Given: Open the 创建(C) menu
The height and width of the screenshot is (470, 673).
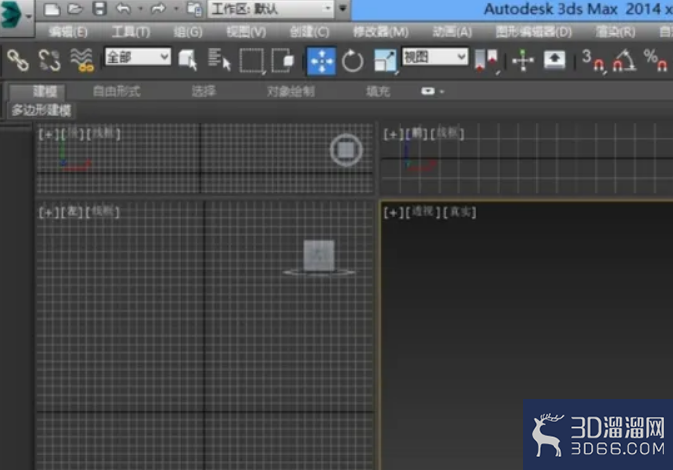Looking at the screenshot, I should pyautogui.click(x=309, y=32).
